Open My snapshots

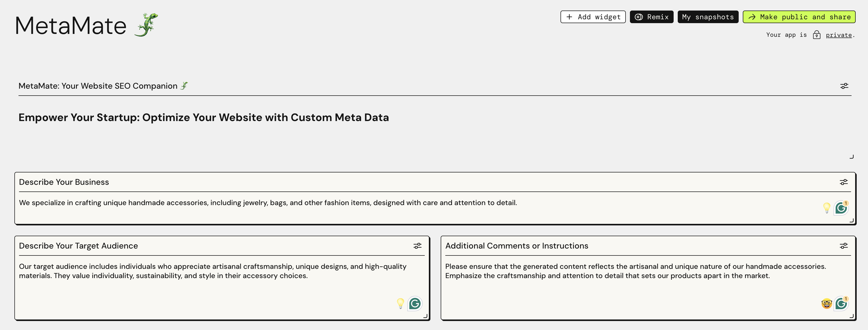(x=708, y=17)
